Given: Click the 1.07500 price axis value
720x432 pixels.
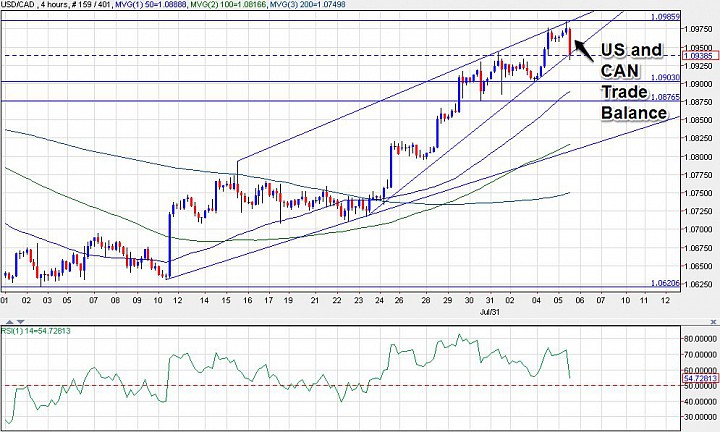Looking at the screenshot, I should [x=698, y=193].
